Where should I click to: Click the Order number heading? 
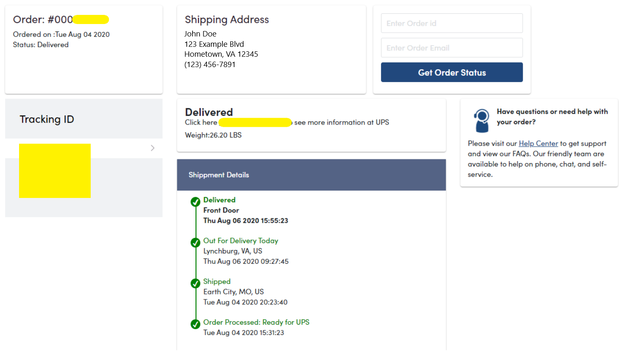pyautogui.click(x=60, y=19)
